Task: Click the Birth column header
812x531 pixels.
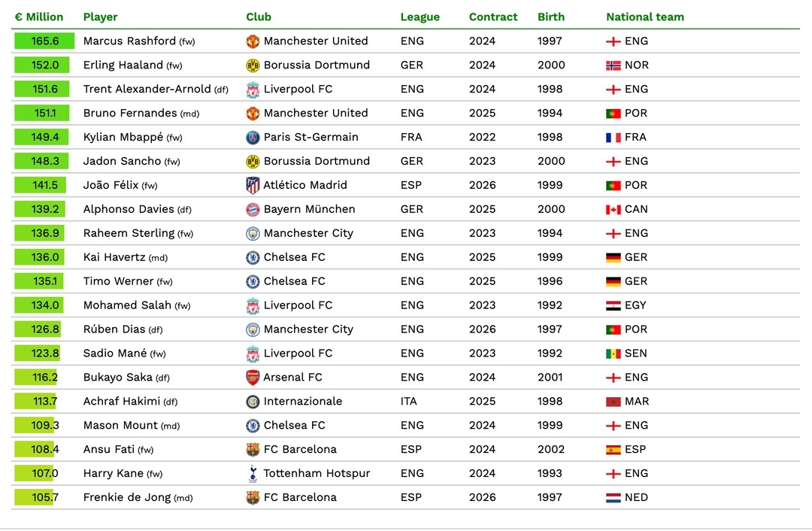Action: tap(550, 17)
